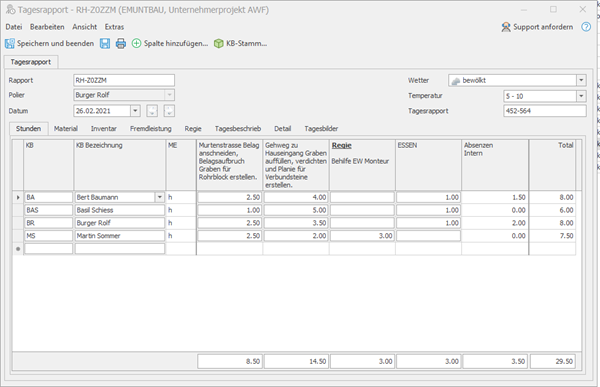Open the Polier dropdown arrow
The width and height of the screenshot is (600, 387).
tap(169, 95)
